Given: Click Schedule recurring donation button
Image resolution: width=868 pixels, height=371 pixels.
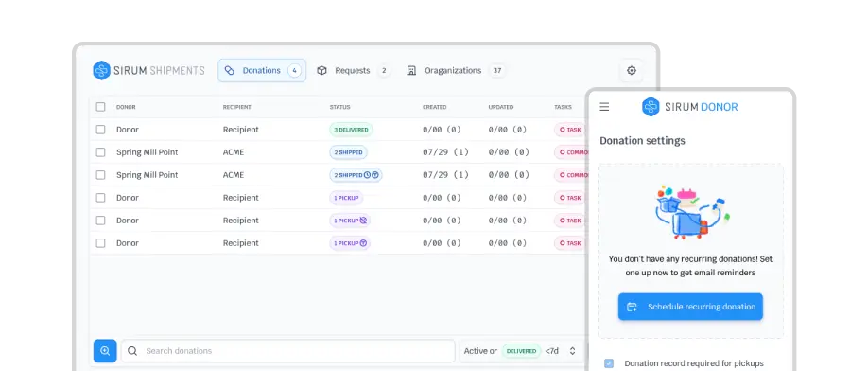Looking at the screenshot, I should coord(690,307).
